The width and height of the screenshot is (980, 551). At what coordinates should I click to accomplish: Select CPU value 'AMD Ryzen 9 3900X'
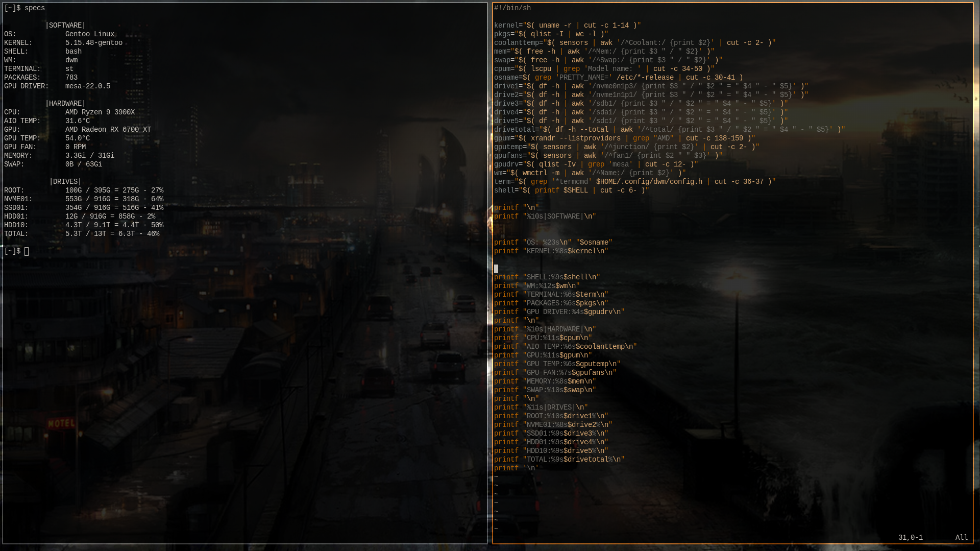tap(100, 112)
